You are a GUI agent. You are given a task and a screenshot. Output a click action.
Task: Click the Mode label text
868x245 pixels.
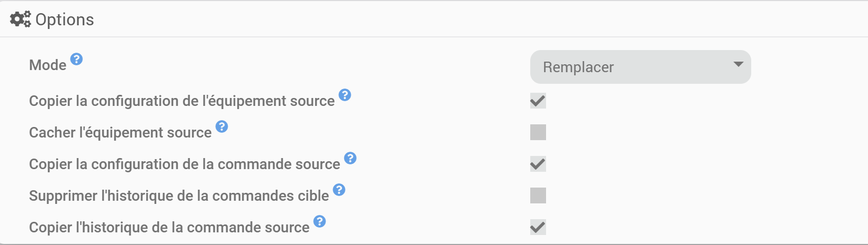point(48,65)
